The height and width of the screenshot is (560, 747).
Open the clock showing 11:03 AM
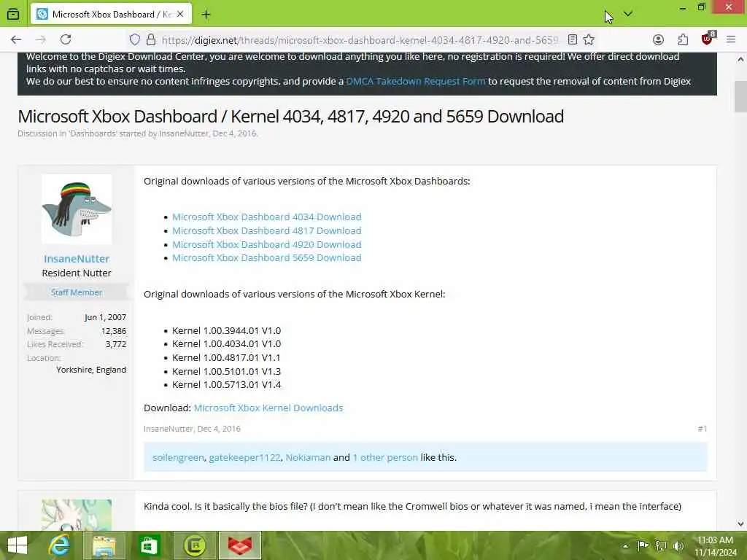coord(715,545)
